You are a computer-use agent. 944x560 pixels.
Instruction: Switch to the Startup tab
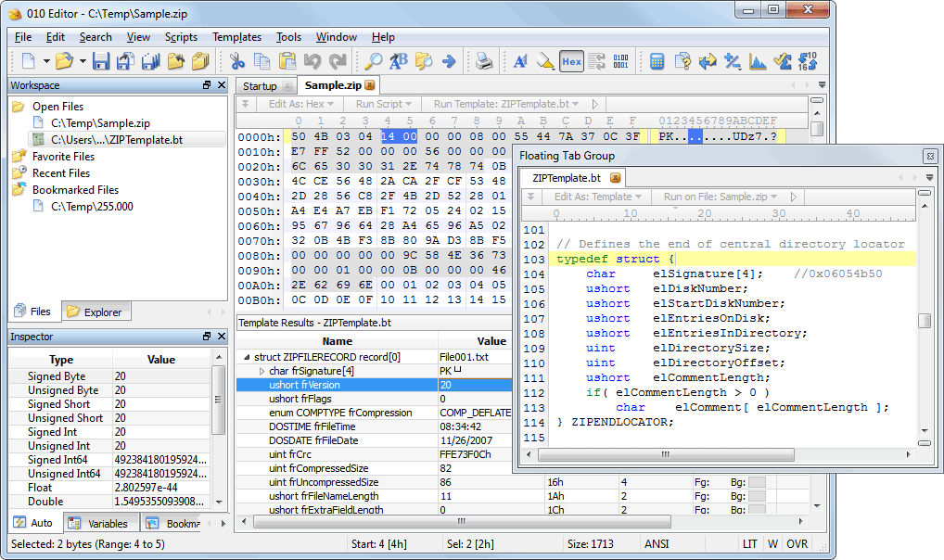point(260,85)
